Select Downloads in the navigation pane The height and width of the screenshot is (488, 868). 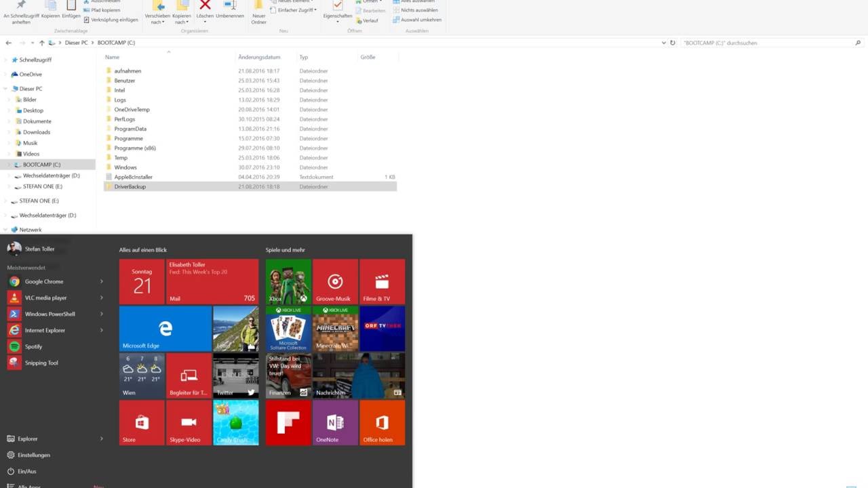(37, 132)
